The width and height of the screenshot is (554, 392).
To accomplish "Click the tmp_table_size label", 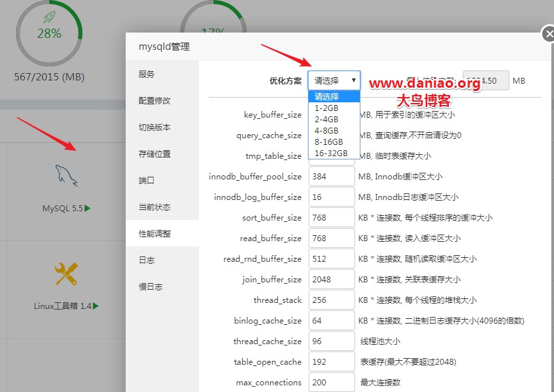I will click(x=273, y=156).
